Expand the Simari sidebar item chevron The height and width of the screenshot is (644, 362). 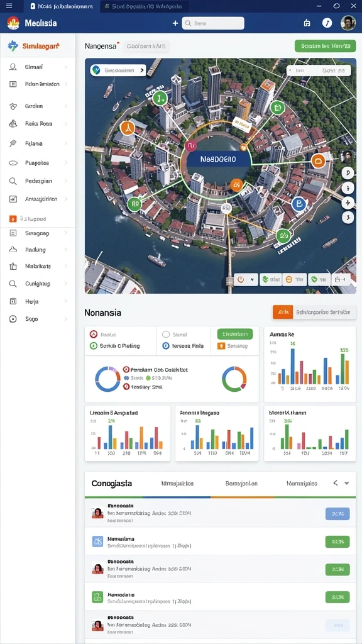coord(65,67)
